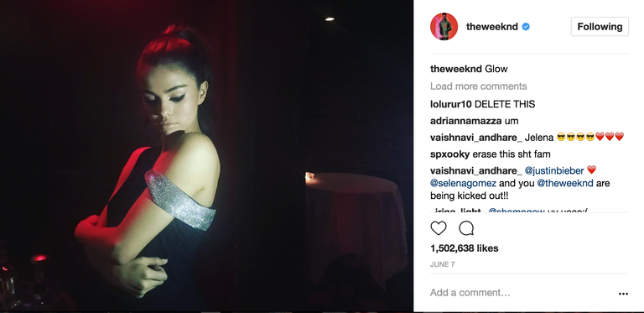Visit spxooky commenter profile
The image size is (644, 313).
coord(449,154)
